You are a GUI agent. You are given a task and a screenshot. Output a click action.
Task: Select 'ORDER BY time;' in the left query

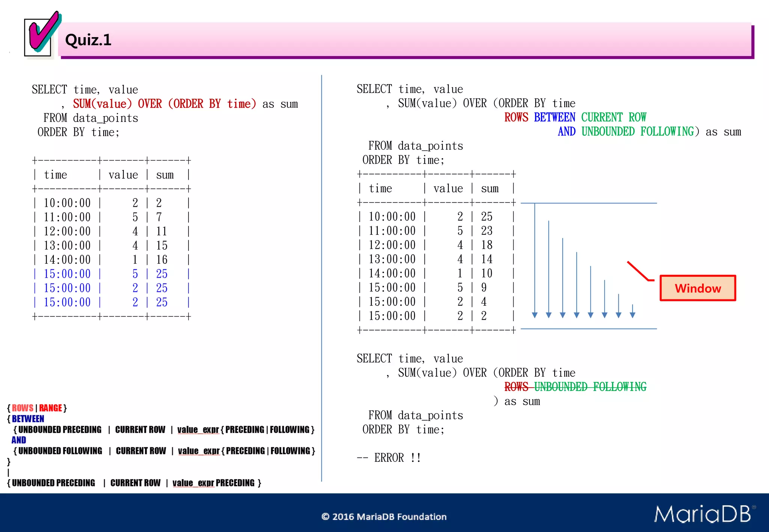tap(78, 132)
